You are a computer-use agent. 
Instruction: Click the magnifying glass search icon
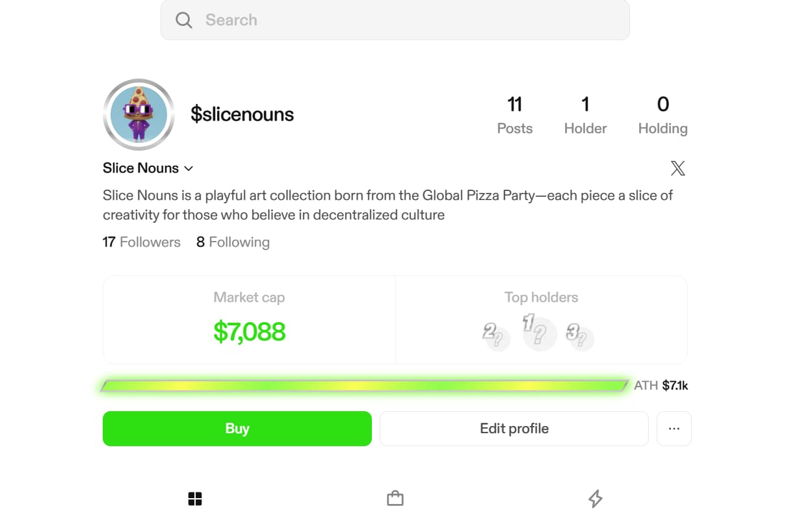pos(184,20)
